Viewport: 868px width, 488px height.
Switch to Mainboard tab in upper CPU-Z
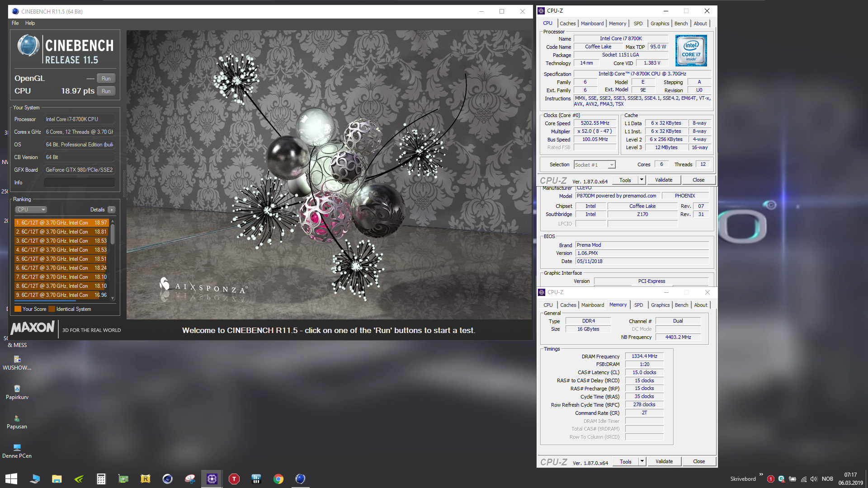click(x=592, y=23)
